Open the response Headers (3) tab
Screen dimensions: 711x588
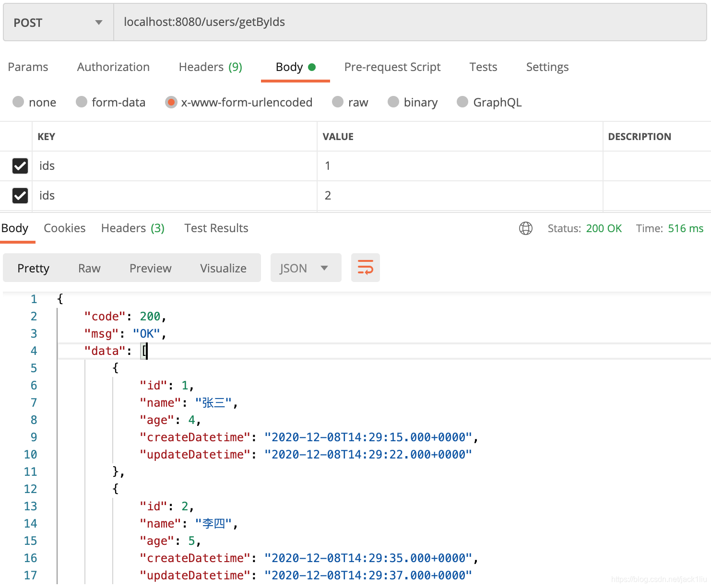click(x=133, y=228)
